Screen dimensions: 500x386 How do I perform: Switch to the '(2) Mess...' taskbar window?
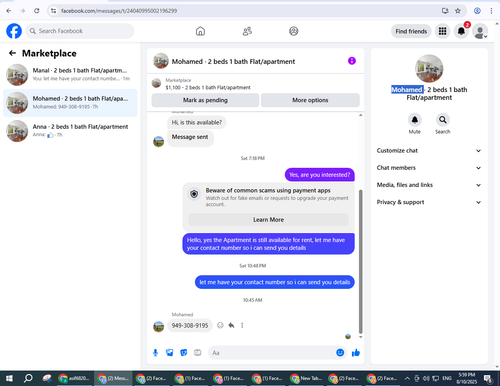(x=113, y=378)
